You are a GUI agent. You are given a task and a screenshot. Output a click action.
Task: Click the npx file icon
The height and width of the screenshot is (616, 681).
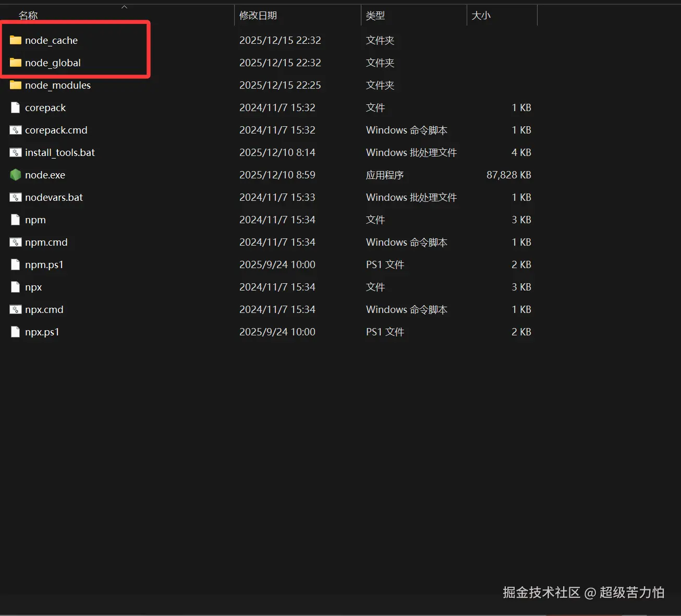(16, 287)
